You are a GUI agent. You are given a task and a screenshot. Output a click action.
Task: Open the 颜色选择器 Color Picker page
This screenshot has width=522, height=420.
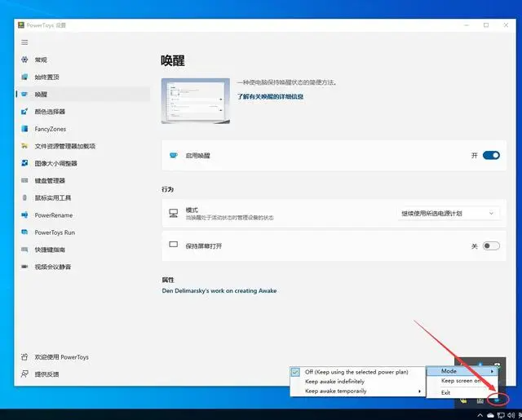(x=83, y=112)
